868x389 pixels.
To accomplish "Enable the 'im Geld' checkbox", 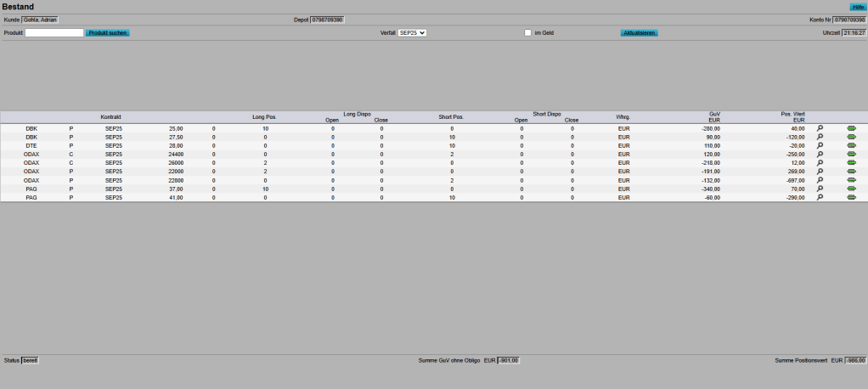I will pyautogui.click(x=527, y=33).
